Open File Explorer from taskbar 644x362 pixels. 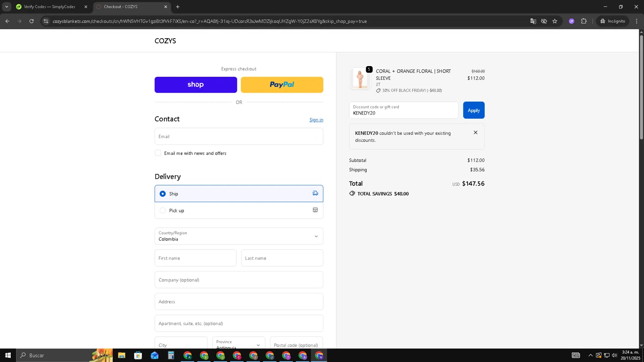122,355
